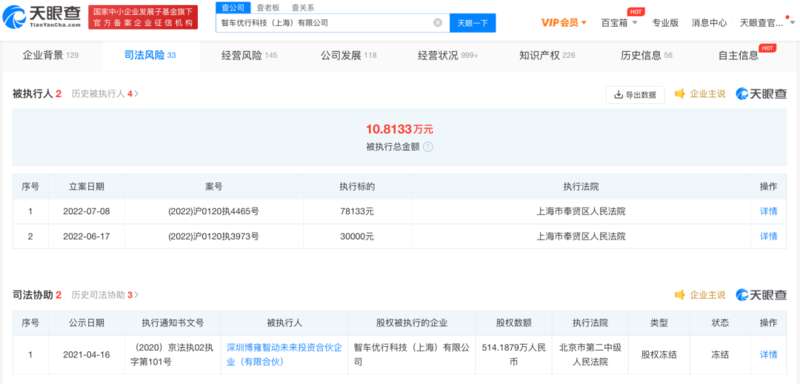This screenshot has height=384, width=800.
Task: Open the VIP会员 dropdown
Action: pos(564,22)
